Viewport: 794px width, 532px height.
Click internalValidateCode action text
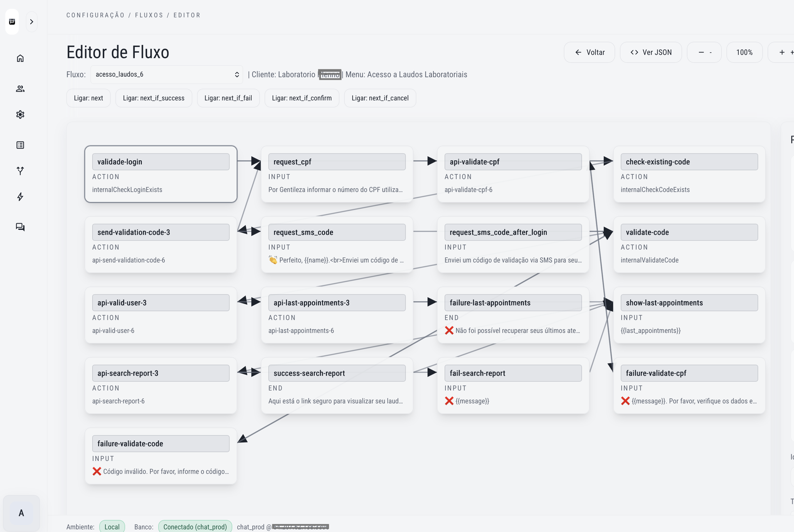tap(650, 260)
